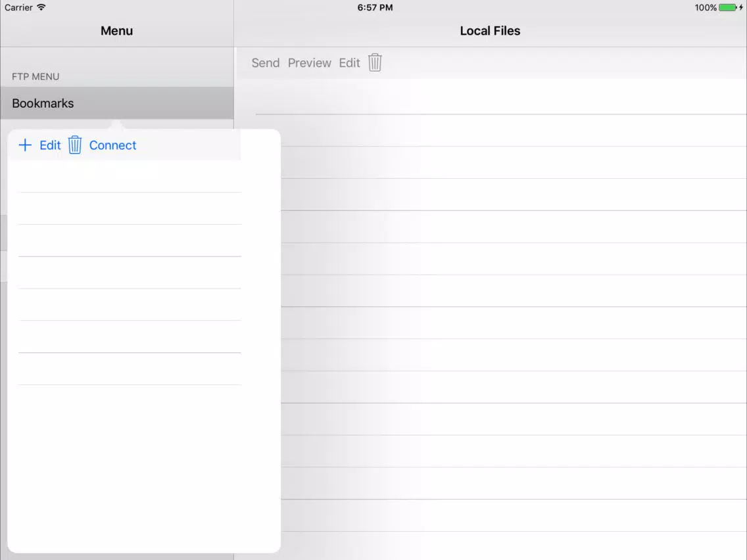747x560 pixels.
Task: Tap the Wi-Fi icon in the status bar
Action: 41,7
